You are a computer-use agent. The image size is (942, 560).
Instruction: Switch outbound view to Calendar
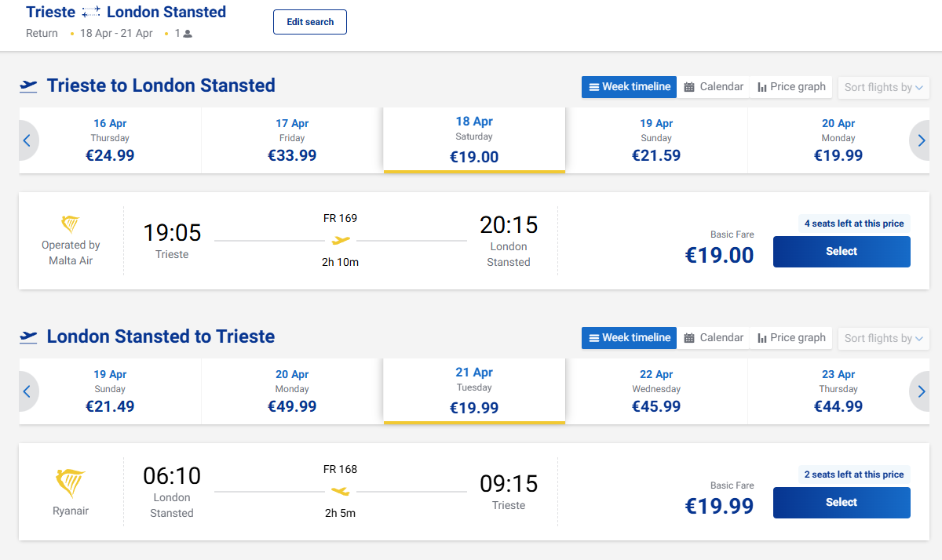point(713,87)
